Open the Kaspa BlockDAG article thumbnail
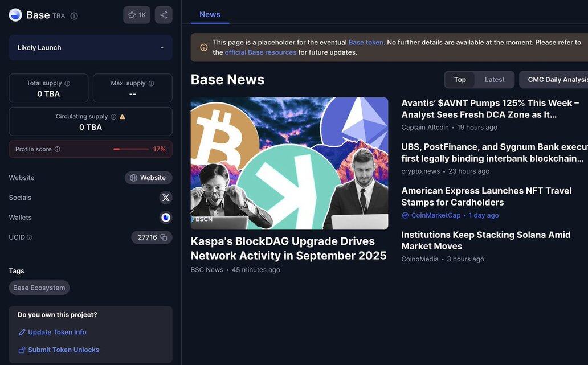Image resolution: width=588 pixels, height=365 pixels. click(x=289, y=163)
